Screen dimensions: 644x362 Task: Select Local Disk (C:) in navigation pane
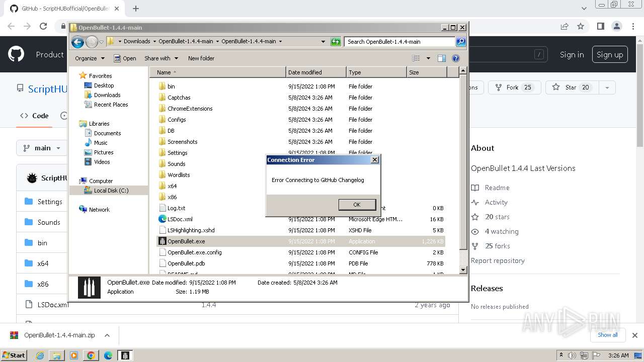111,191
